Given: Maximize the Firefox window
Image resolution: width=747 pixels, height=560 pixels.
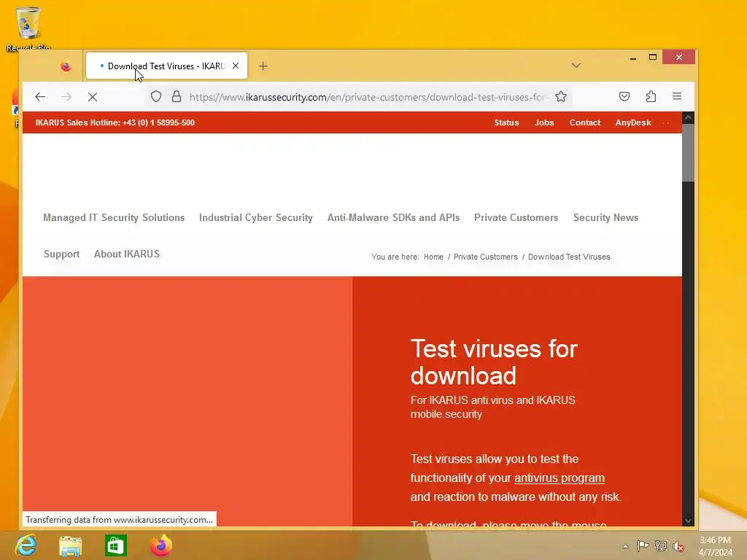Looking at the screenshot, I should pyautogui.click(x=653, y=57).
